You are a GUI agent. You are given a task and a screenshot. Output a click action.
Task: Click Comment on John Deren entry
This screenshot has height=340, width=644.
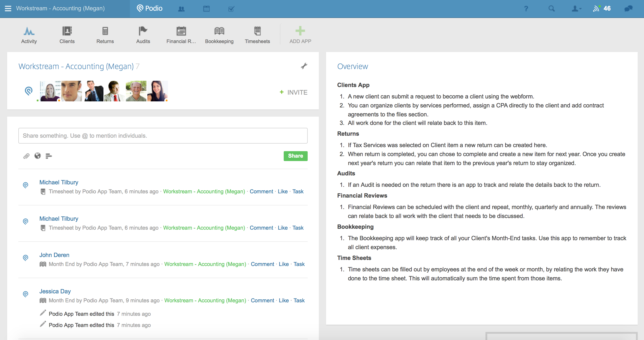click(x=262, y=264)
